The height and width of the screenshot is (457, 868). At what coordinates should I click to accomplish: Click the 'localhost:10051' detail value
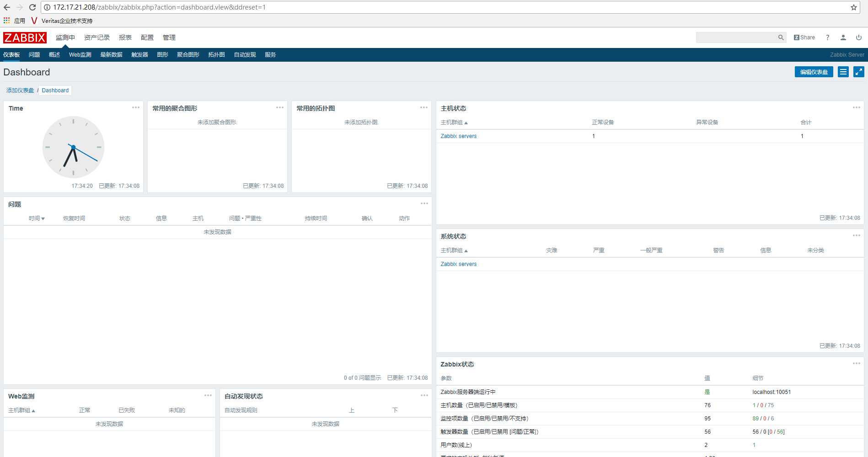pyautogui.click(x=772, y=392)
